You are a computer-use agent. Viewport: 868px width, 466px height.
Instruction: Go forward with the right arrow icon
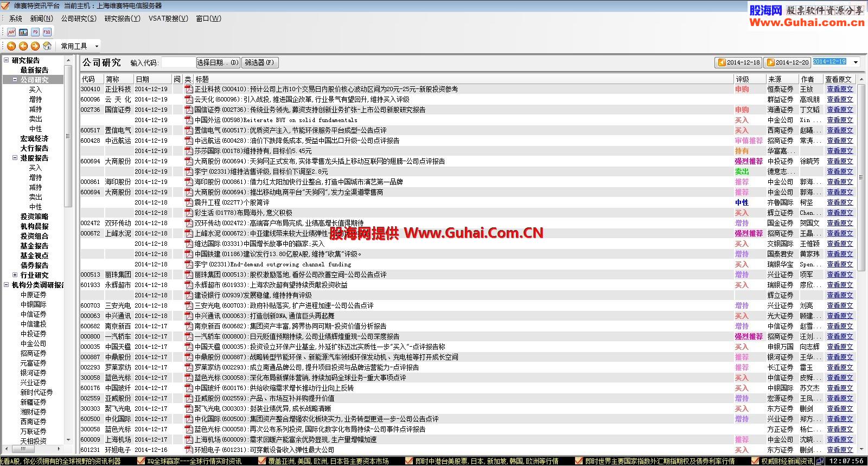click(x=35, y=46)
